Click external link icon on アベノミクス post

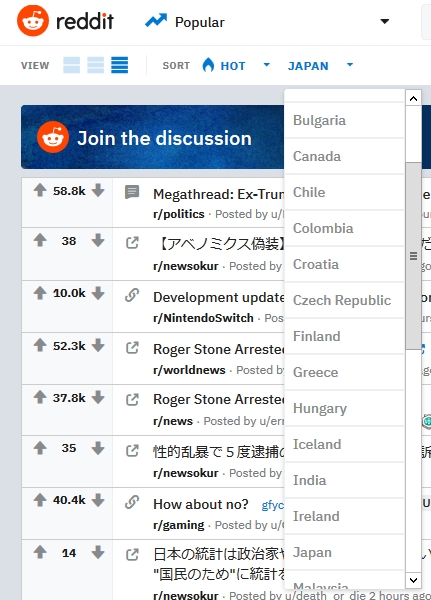click(132, 243)
